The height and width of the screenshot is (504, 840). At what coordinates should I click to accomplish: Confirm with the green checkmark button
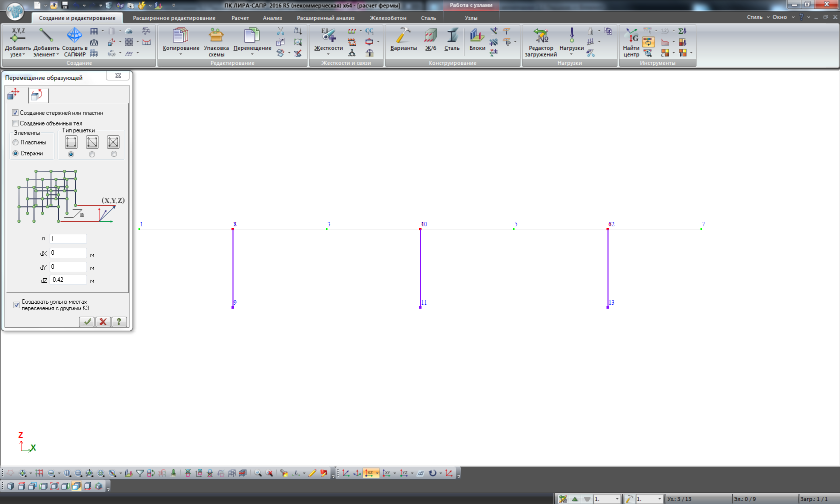click(86, 322)
